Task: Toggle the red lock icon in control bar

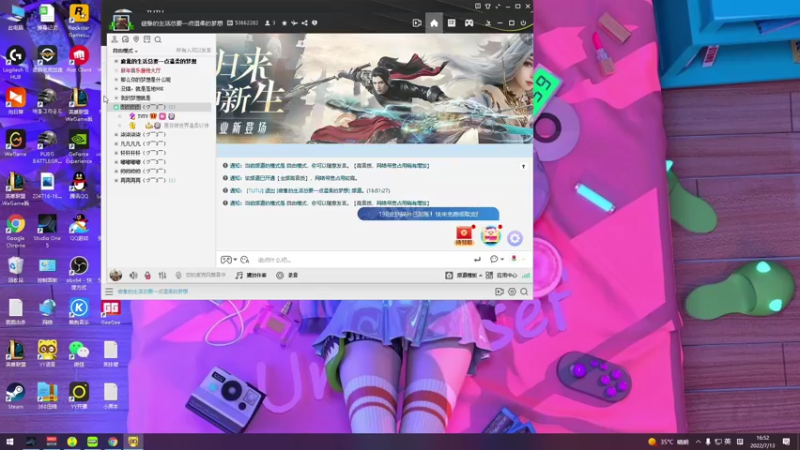Action: click(x=147, y=276)
